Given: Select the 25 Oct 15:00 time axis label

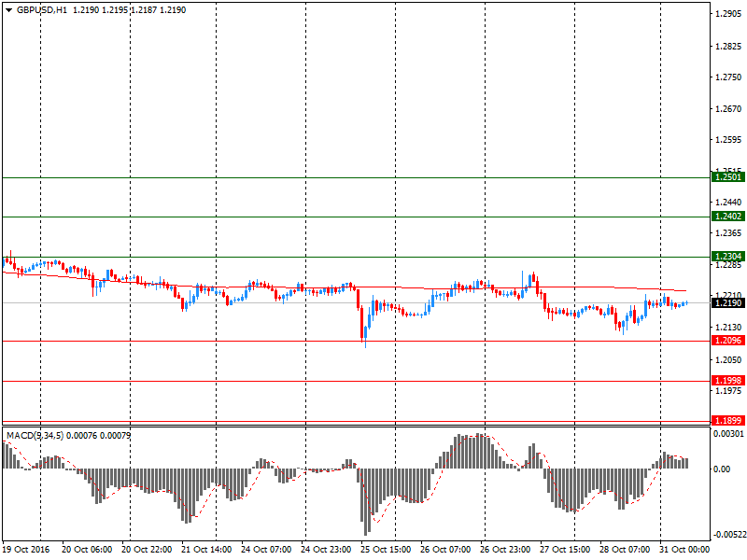Looking at the screenshot, I should pyautogui.click(x=386, y=549).
